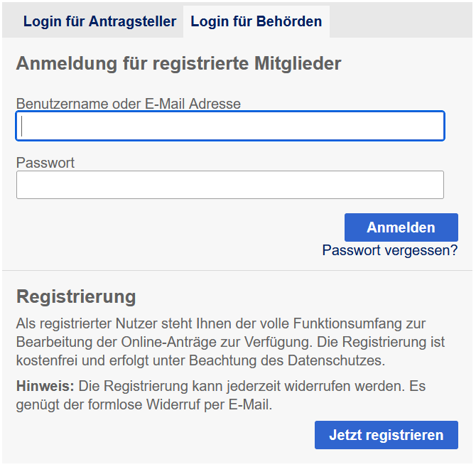Image resolution: width=476 pixels, height=467 pixels.
Task: Click the Benutzername oder E-Mail Adresse label
Action: point(129,104)
